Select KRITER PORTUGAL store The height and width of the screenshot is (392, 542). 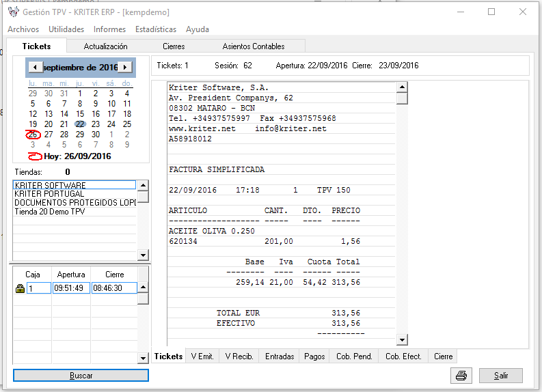pyautogui.click(x=74, y=194)
